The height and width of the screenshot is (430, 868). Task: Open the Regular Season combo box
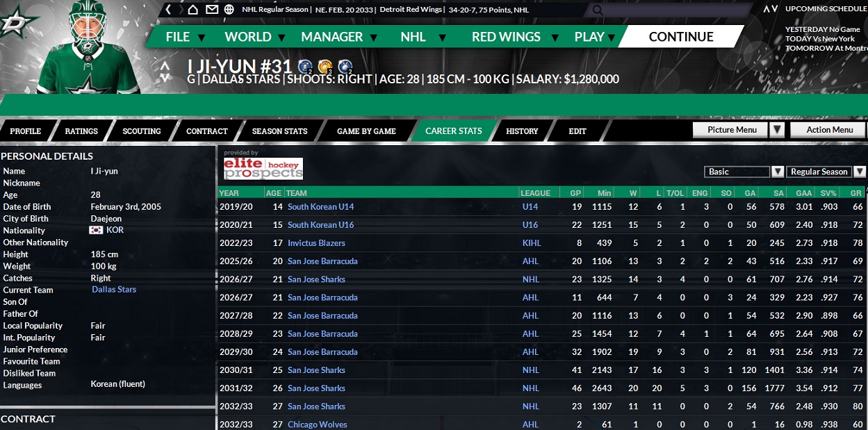819,172
